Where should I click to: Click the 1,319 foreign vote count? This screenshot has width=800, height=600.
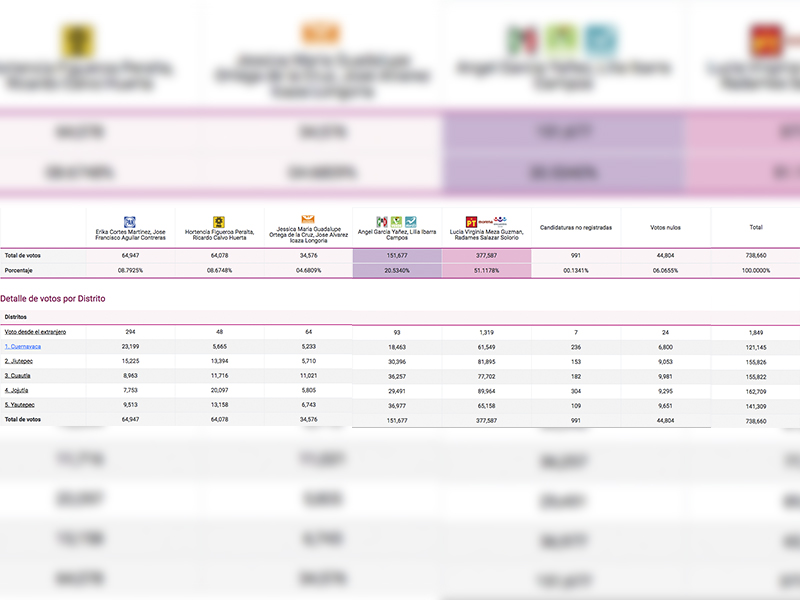pos(486,332)
